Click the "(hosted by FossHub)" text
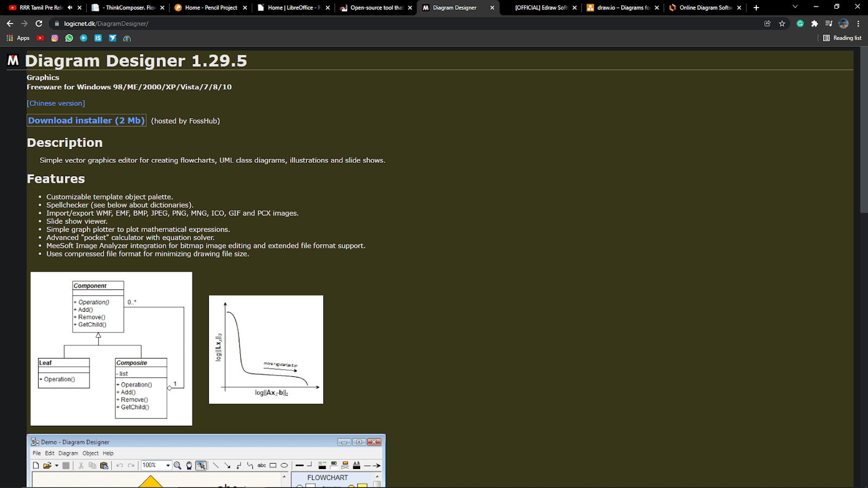Screen dimensions: 868x488 tap(186, 121)
